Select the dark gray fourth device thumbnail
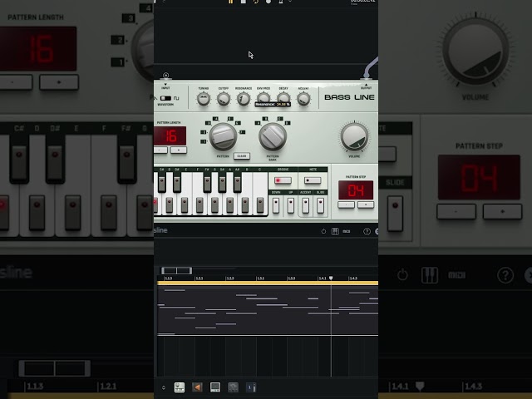 pyautogui.click(x=233, y=387)
